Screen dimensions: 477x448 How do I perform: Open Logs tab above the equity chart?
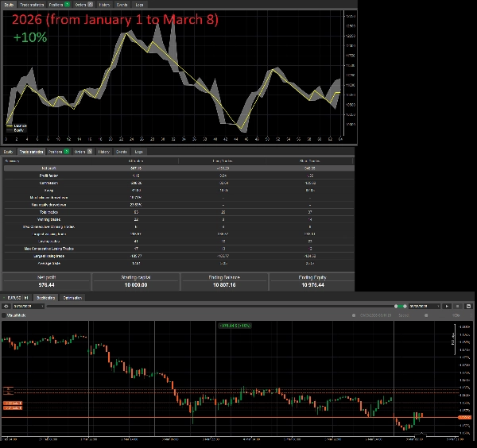click(139, 5)
